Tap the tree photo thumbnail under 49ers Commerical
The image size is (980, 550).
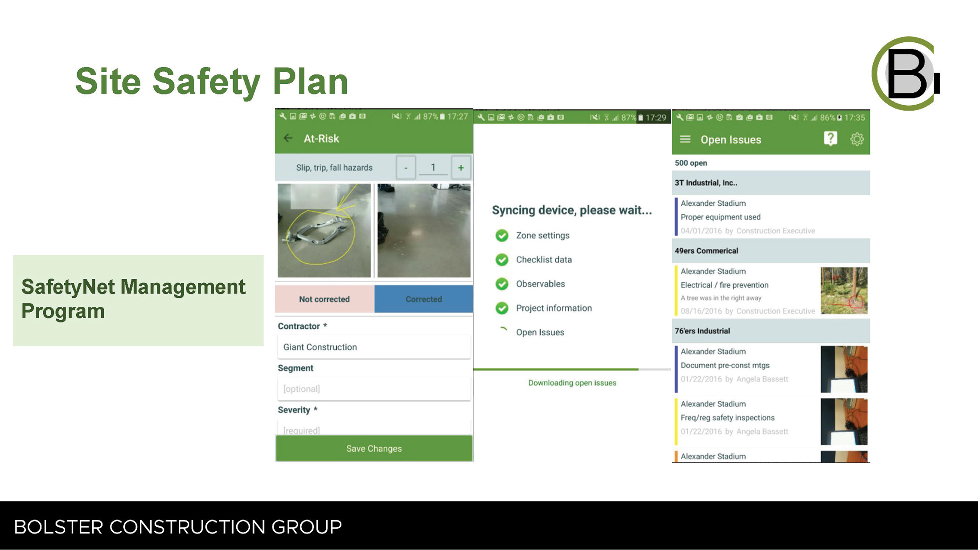(844, 290)
